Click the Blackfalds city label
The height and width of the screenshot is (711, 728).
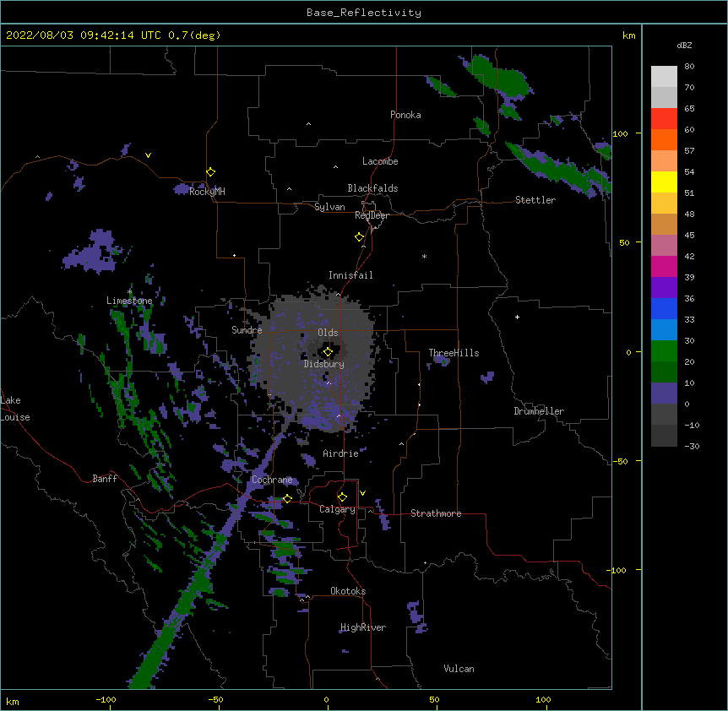point(372,188)
